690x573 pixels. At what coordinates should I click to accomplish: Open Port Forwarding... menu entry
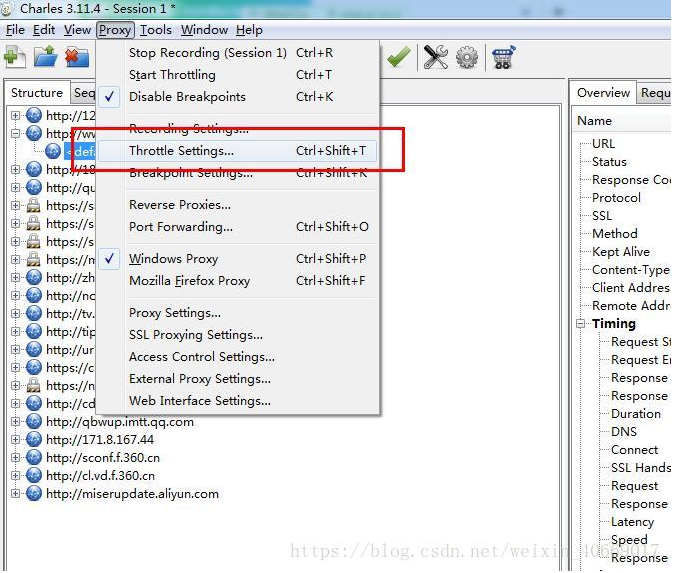click(x=238, y=227)
